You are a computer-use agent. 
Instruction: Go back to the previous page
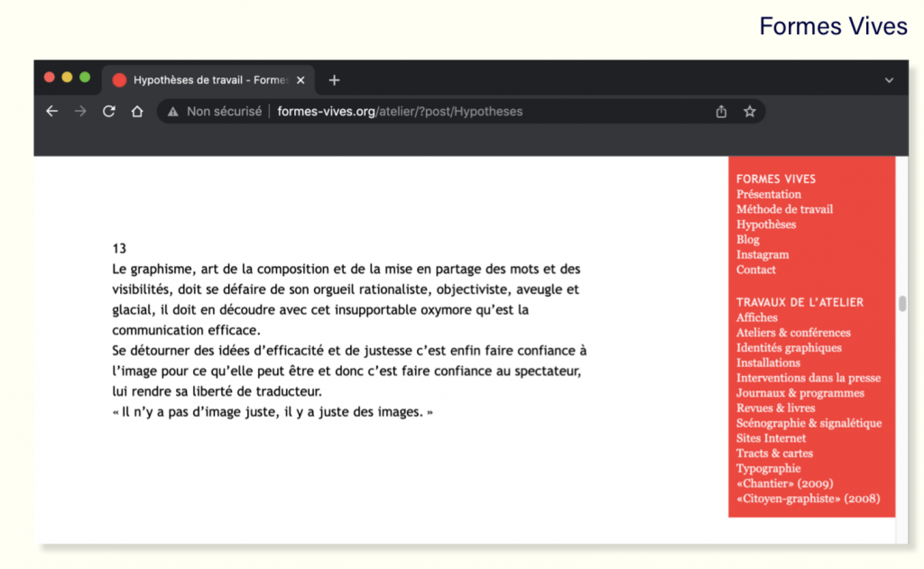pos(51,111)
